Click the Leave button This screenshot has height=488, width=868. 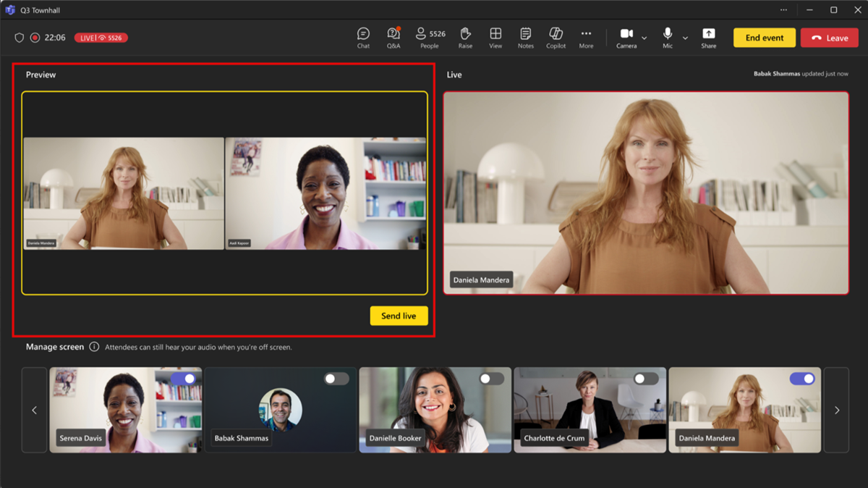pyautogui.click(x=829, y=37)
